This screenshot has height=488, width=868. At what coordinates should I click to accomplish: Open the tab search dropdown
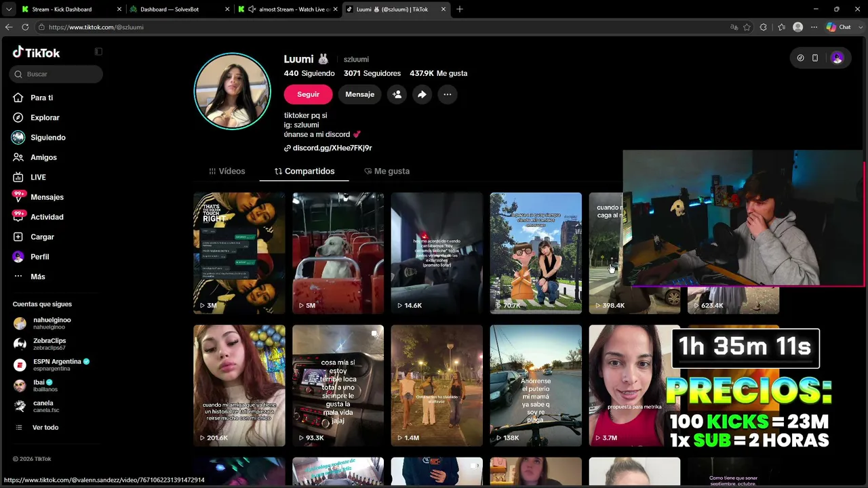pos(8,9)
